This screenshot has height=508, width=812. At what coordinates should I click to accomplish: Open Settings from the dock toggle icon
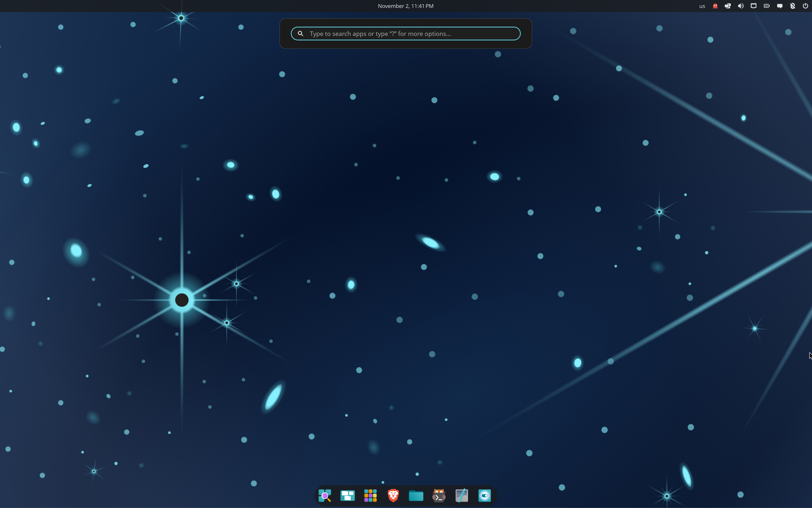point(485,496)
